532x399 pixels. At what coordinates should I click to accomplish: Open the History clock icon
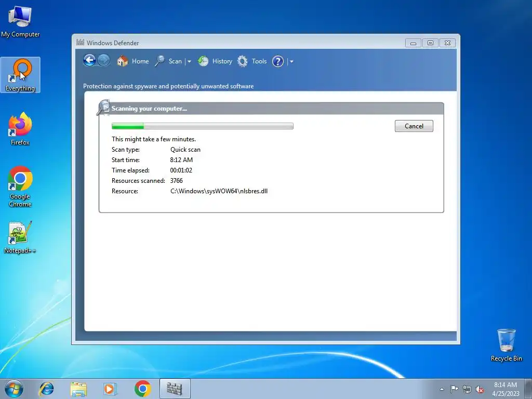[x=203, y=61]
